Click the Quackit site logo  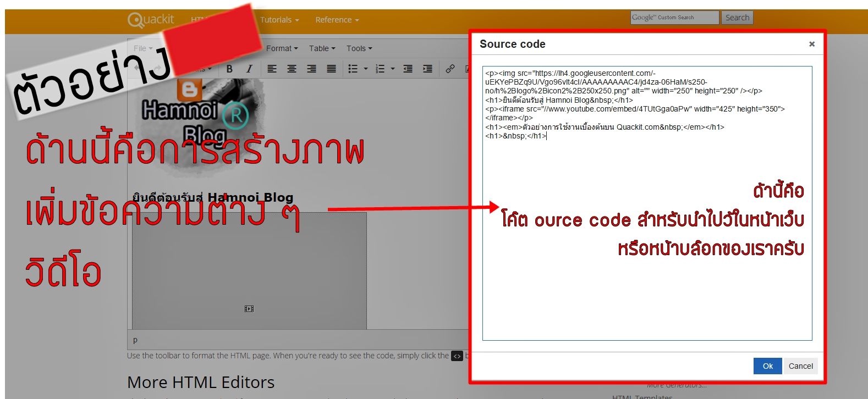pos(151,20)
